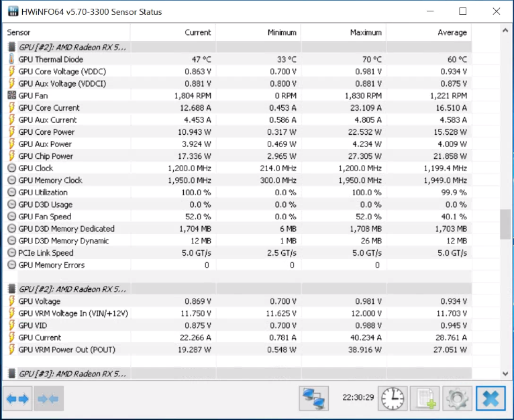Select the GPU Voltage row label
The width and height of the screenshot is (514, 420).
40,301
